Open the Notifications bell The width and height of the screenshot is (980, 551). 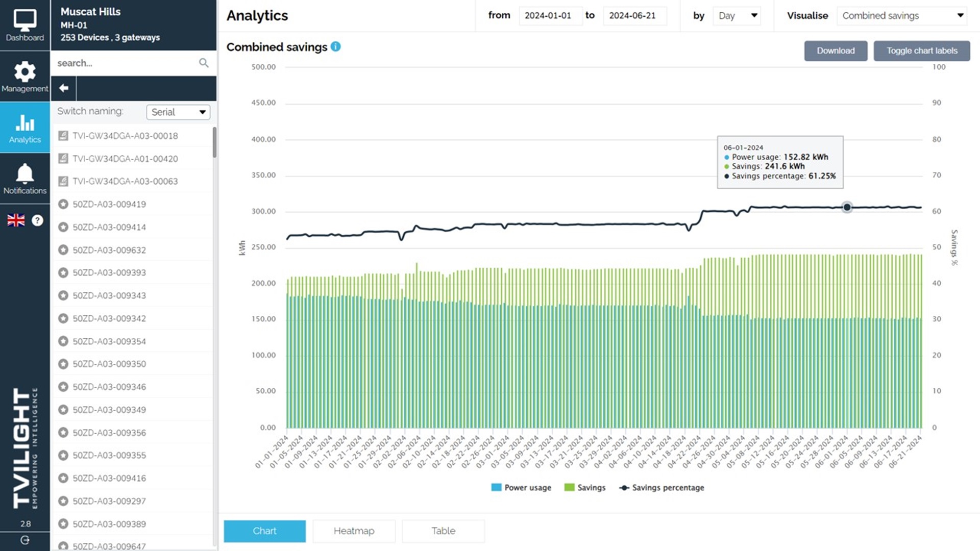(24, 179)
